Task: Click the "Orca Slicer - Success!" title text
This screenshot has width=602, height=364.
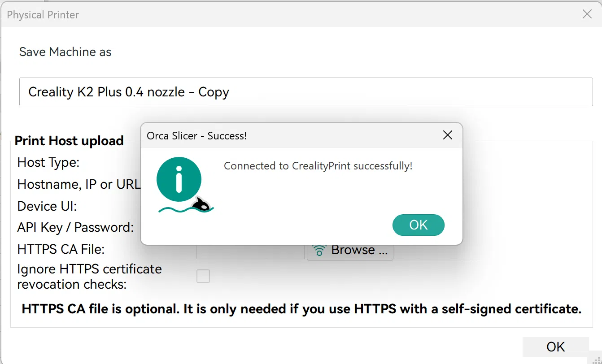Action: tap(197, 136)
